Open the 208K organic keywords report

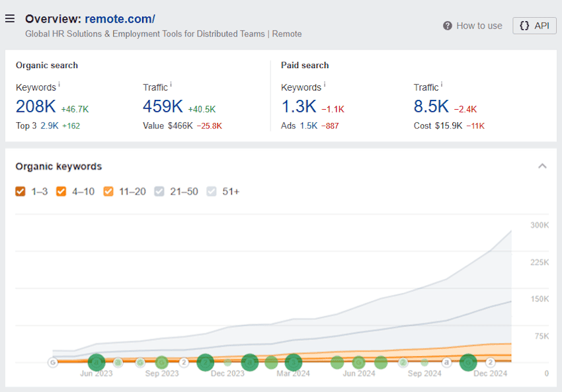pyautogui.click(x=36, y=106)
